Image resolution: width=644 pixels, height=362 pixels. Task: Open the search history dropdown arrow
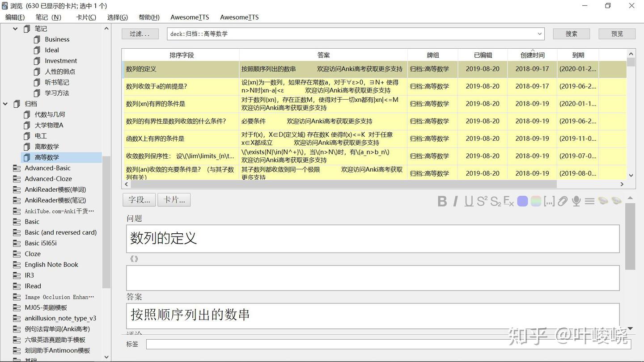tap(539, 34)
